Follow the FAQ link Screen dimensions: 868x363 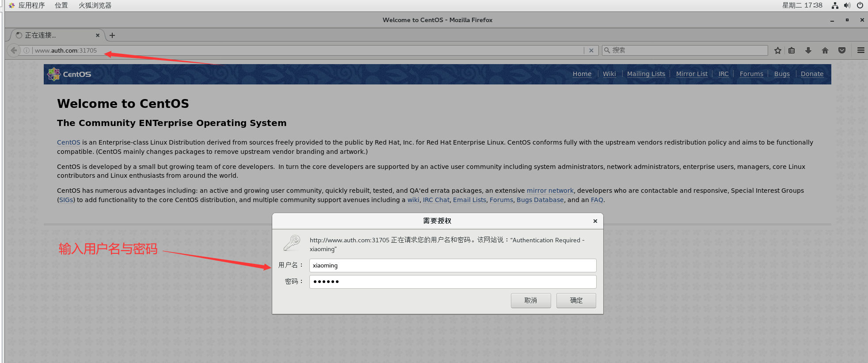(597, 200)
